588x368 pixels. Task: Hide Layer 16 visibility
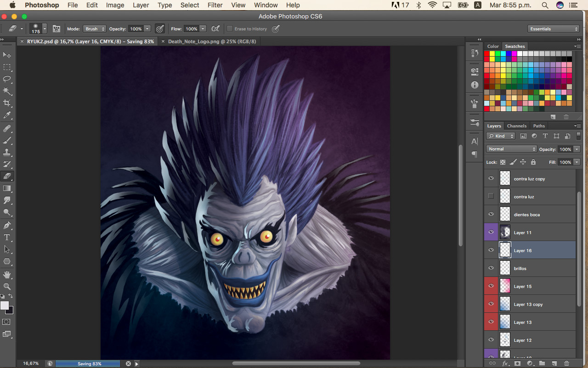click(491, 250)
